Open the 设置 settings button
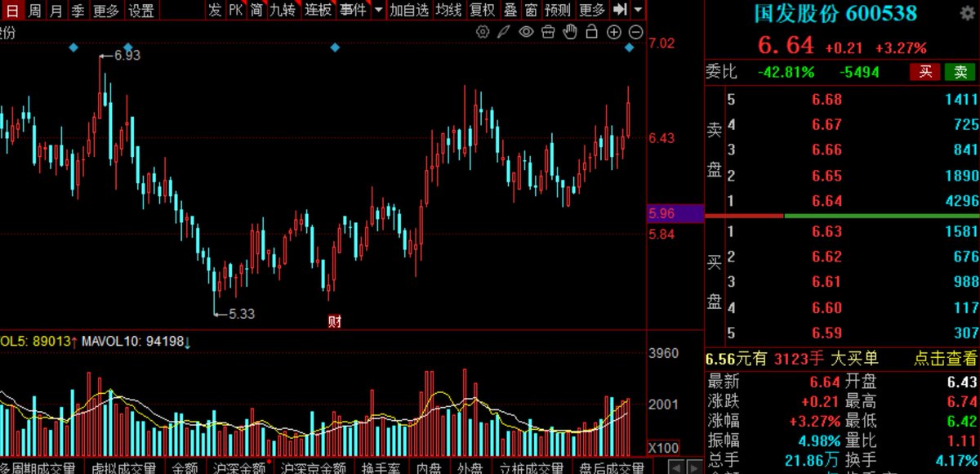This screenshot has width=980, height=474. (141, 10)
